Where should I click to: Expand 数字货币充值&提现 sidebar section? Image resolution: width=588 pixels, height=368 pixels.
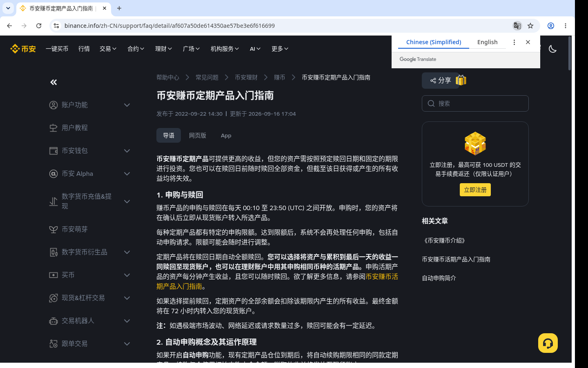pos(127,202)
